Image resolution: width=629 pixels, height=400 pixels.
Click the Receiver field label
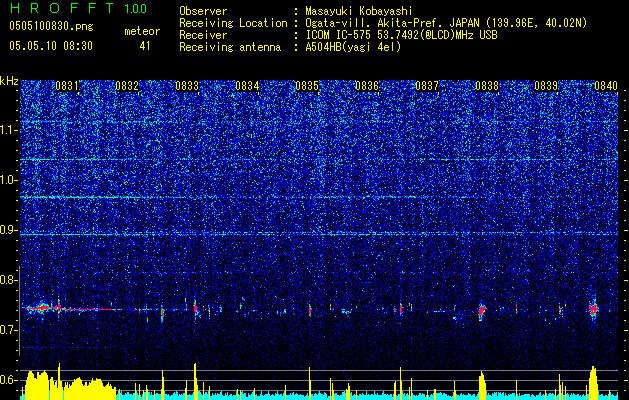coord(203,35)
